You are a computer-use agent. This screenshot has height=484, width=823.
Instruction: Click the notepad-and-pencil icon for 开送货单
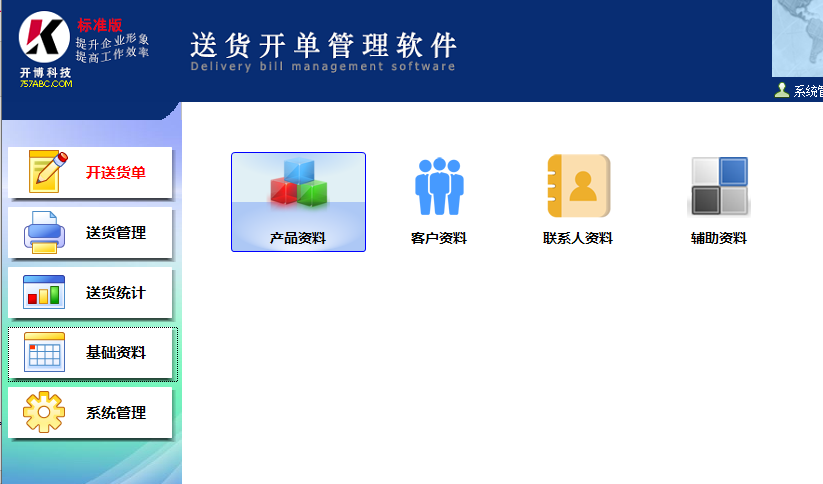[47, 172]
